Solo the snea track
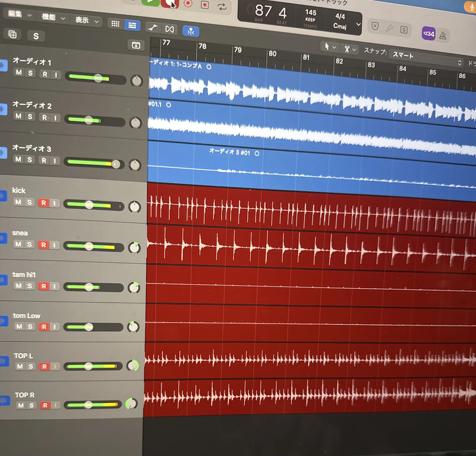 (x=29, y=244)
